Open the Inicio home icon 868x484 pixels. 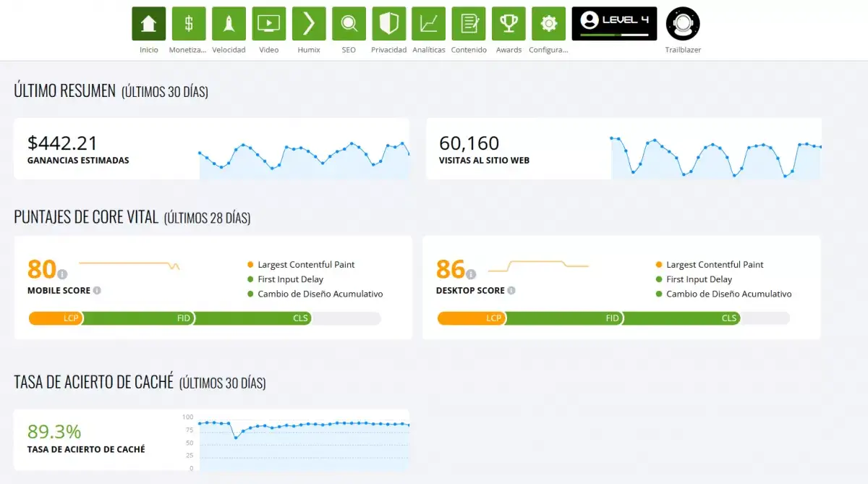click(x=148, y=24)
